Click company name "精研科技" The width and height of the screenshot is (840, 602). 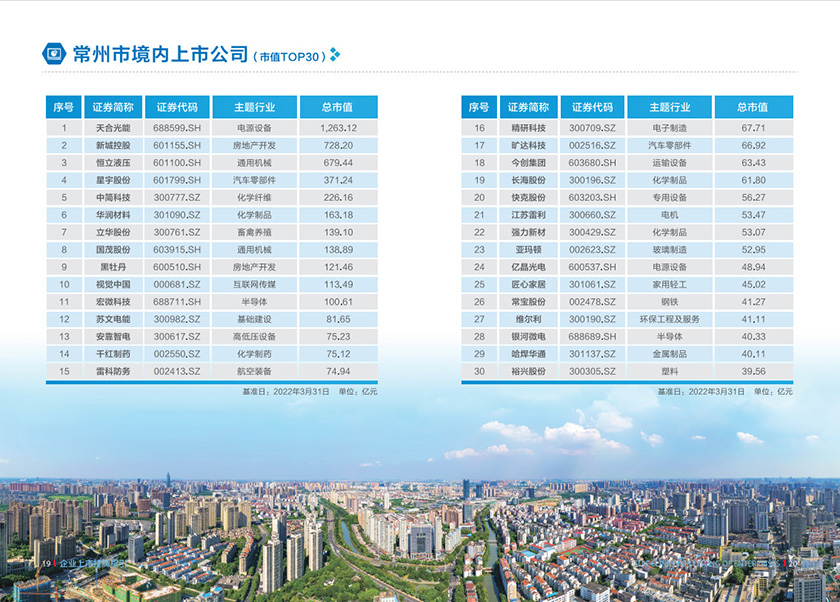(x=529, y=128)
